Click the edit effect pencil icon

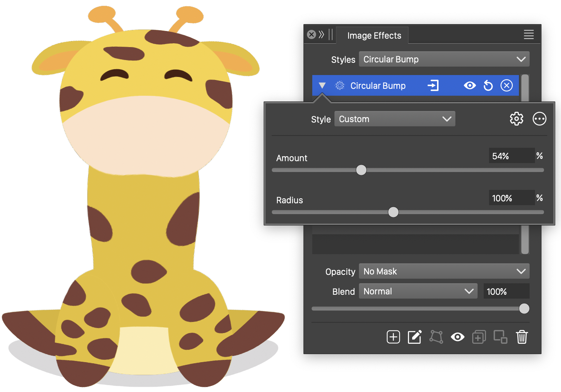pos(414,337)
